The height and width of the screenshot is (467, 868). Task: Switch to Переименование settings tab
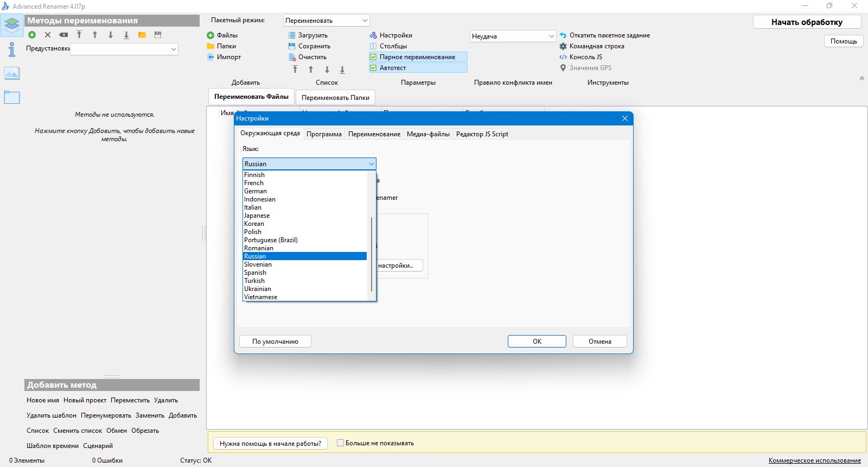(374, 134)
